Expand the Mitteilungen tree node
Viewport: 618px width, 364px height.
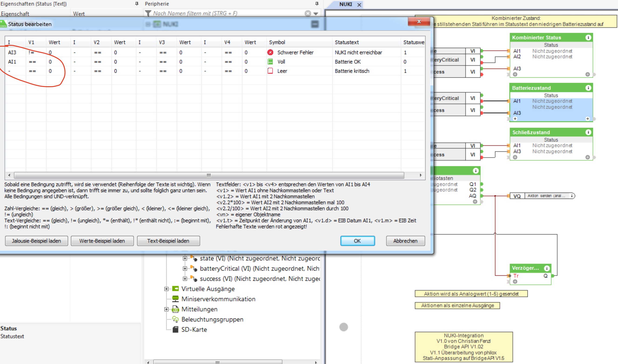[166, 309]
